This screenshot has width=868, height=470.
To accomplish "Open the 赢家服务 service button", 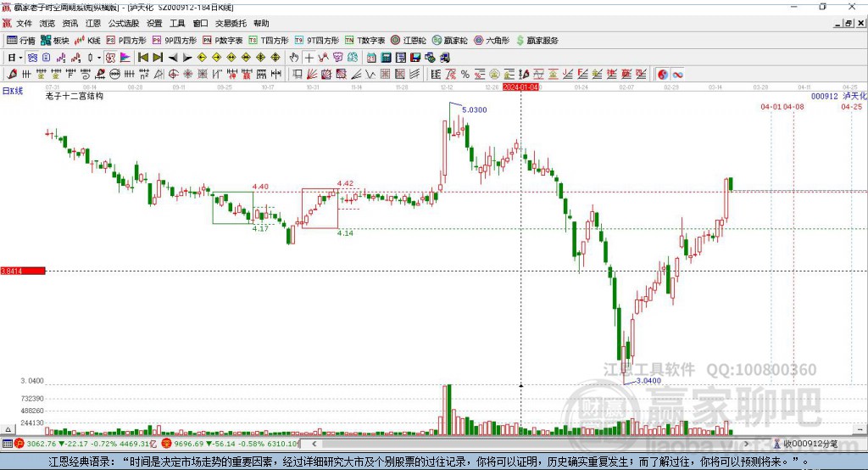I will point(537,41).
